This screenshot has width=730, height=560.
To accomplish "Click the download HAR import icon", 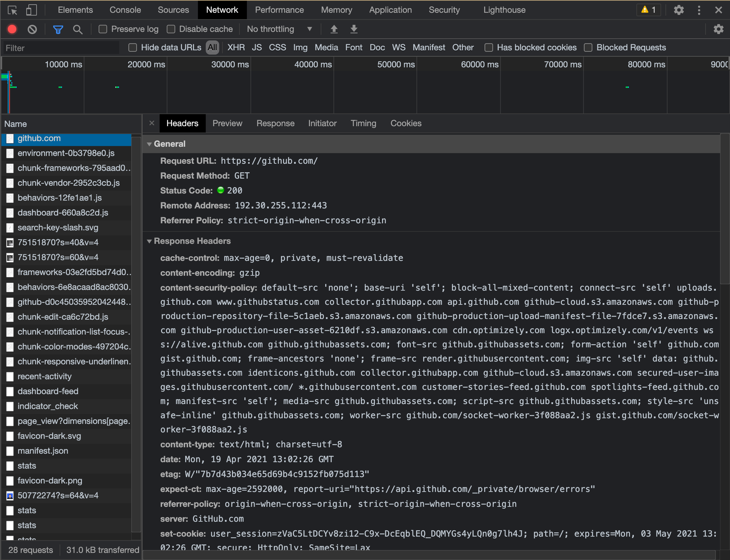I will coord(353,29).
